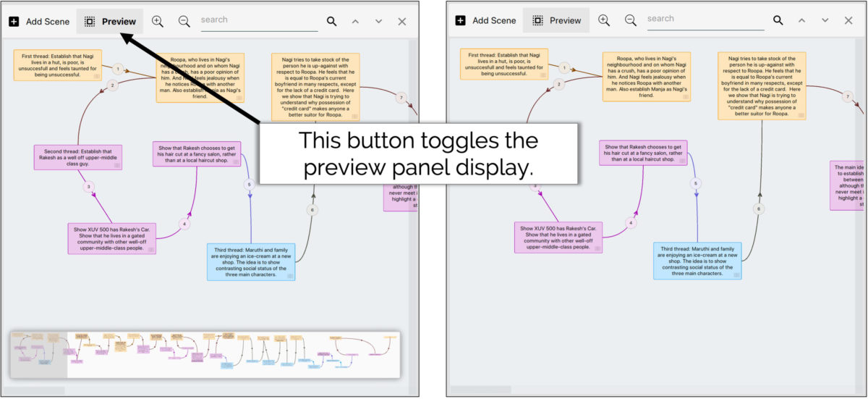The image size is (868, 399).
Task: Click zoom-in magnifier in left window toolbar
Action: click(x=157, y=22)
